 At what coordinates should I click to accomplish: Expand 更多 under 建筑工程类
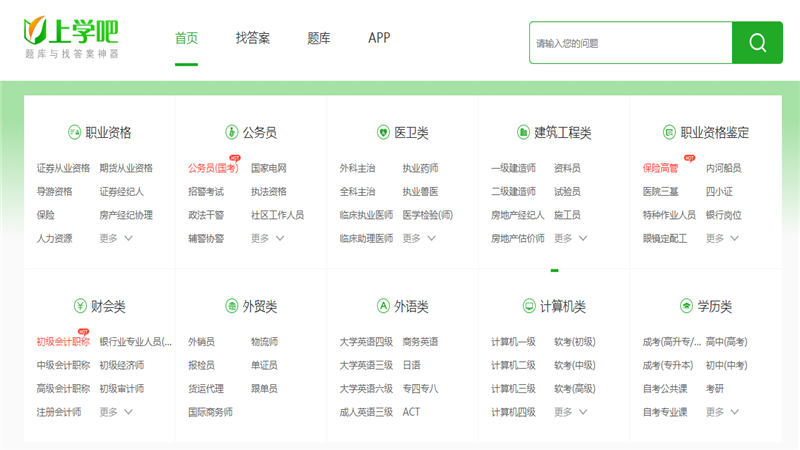[571, 238]
